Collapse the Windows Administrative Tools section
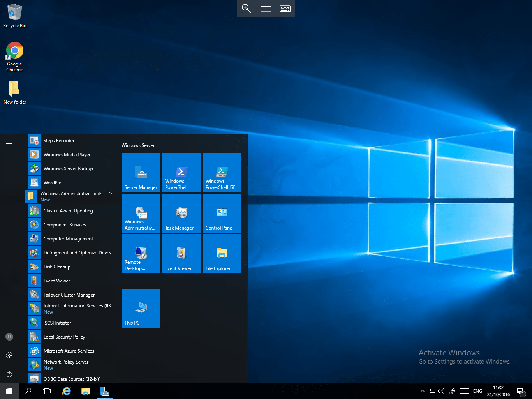532x399 pixels. pyautogui.click(x=110, y=193)
